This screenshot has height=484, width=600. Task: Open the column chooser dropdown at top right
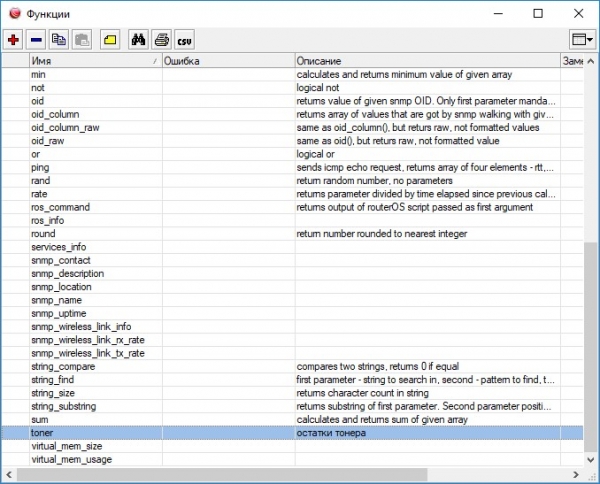581,40
